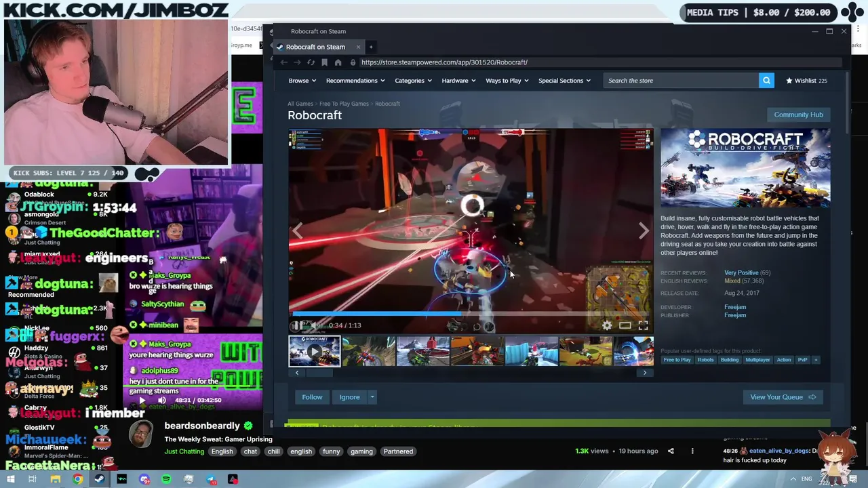Open the Robocraft breadcrumb link
The width and height of the screenshot is (868, 488).
(x=387, y=104)
